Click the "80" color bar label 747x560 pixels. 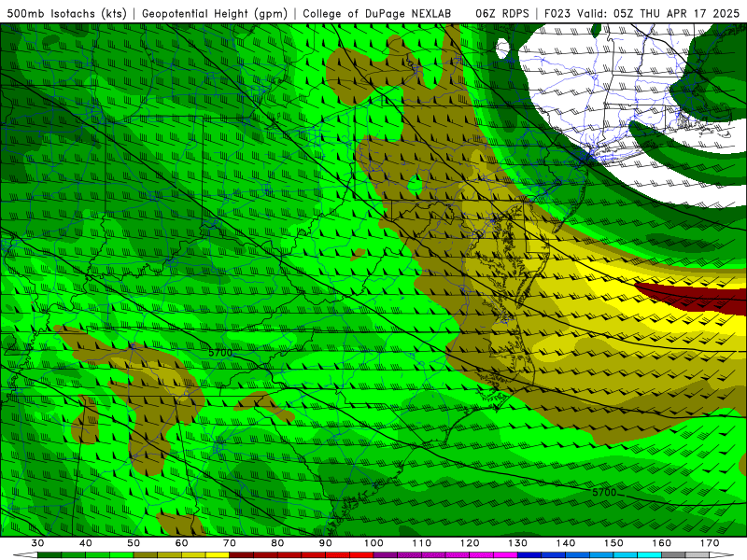coord(277,543)
